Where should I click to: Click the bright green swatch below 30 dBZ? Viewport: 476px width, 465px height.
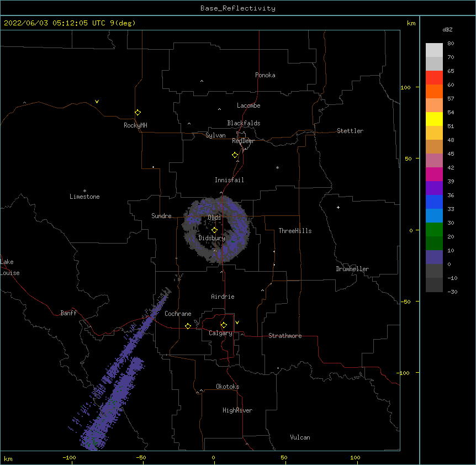[434, 230]
